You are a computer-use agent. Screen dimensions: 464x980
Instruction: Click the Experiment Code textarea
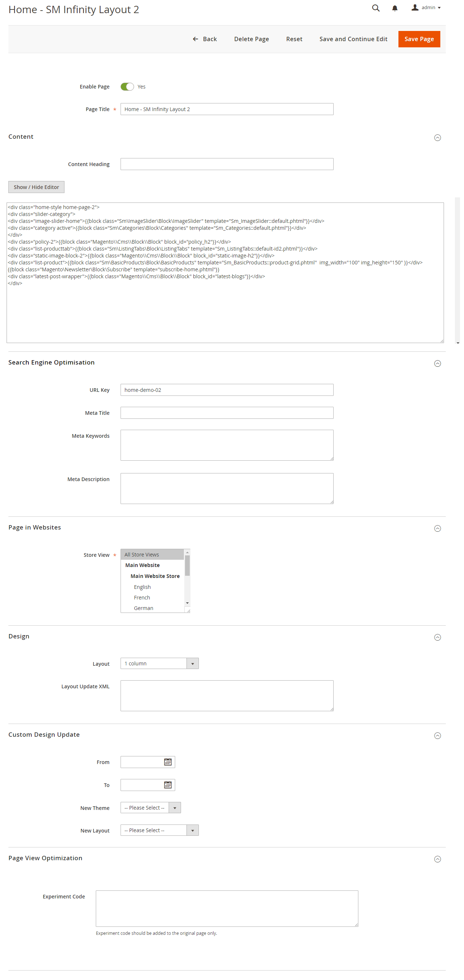pos(227,908)
